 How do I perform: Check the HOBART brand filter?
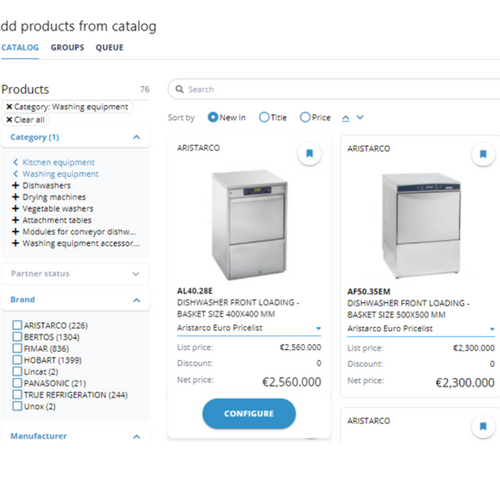[17, 360]
